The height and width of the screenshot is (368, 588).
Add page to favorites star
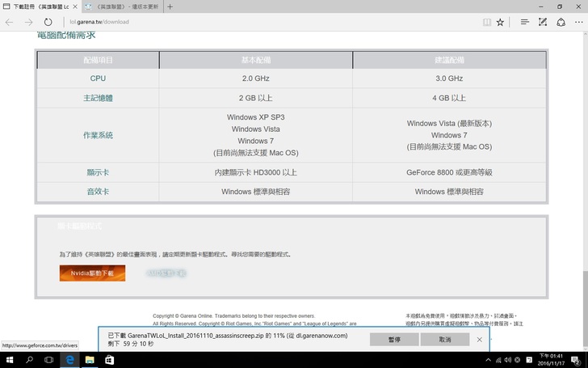(500, 22)
